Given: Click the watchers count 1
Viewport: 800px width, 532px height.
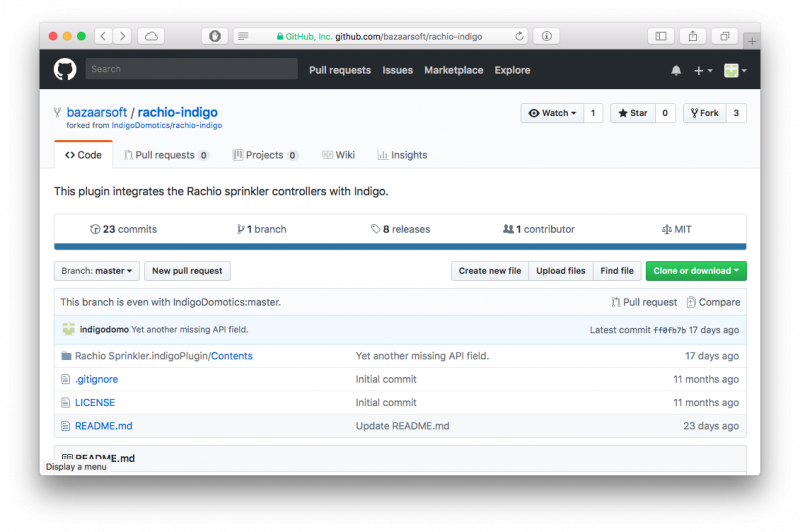Looking at the screenshot, I should pyautogui.click(x=593, y=113).
